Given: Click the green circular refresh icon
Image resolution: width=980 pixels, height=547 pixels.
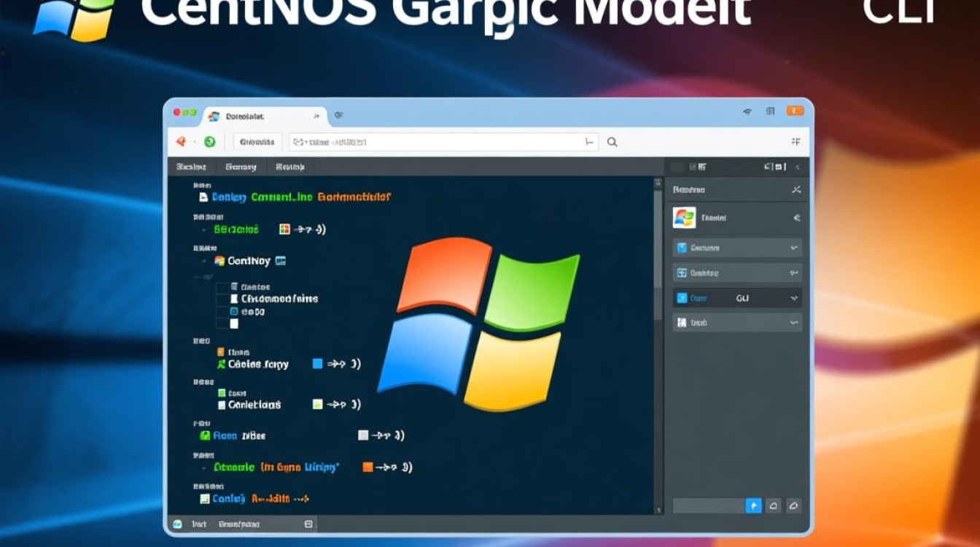Looking at the screenshot, I should (209, 142).
